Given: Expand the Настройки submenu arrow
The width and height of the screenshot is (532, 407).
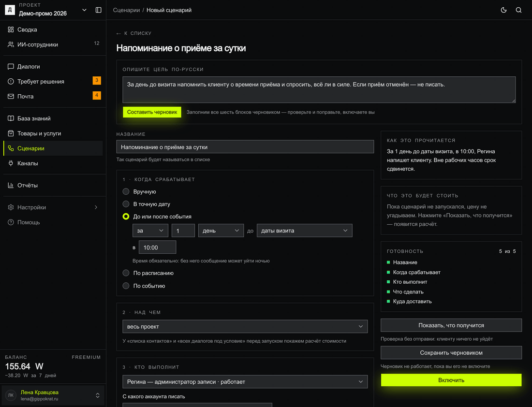Looking at the screenshot, I should point(96,207).
